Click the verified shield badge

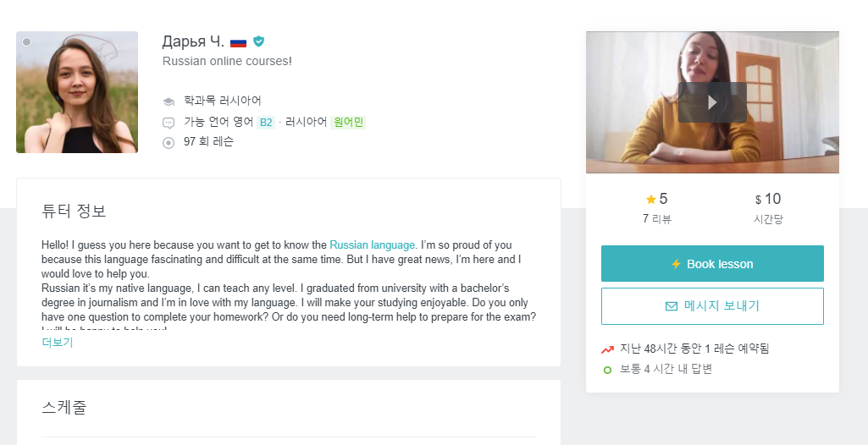pyautogui.click(x=258, y=41)
